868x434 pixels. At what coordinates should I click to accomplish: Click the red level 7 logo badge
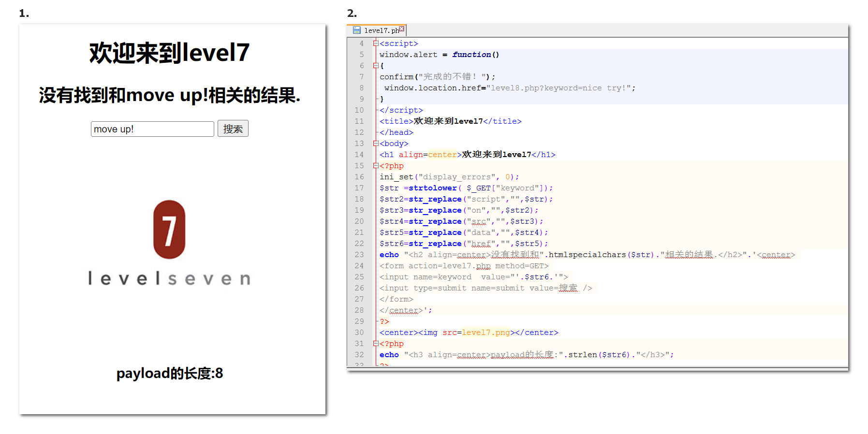click(x=169, y=230)
